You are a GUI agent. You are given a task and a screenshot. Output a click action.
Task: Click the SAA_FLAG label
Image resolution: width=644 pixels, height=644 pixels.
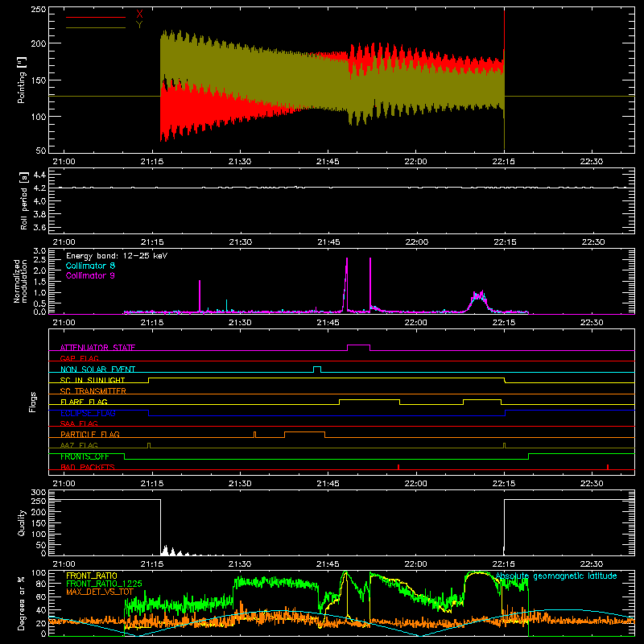79,423
